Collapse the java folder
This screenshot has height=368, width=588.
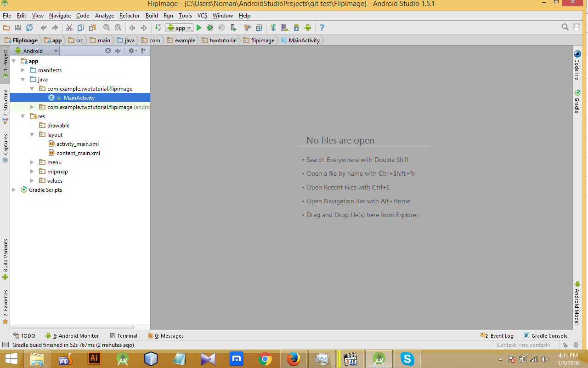point(23,79)
